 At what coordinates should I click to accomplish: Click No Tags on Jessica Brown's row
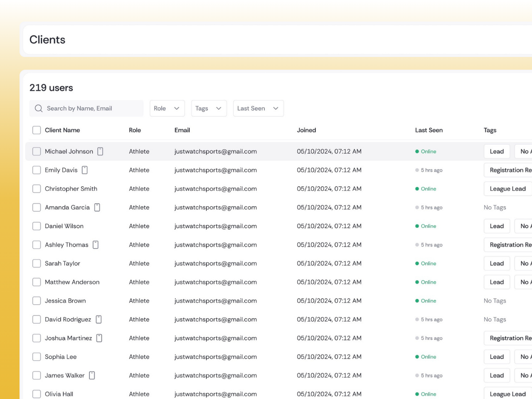pos(495,300)
